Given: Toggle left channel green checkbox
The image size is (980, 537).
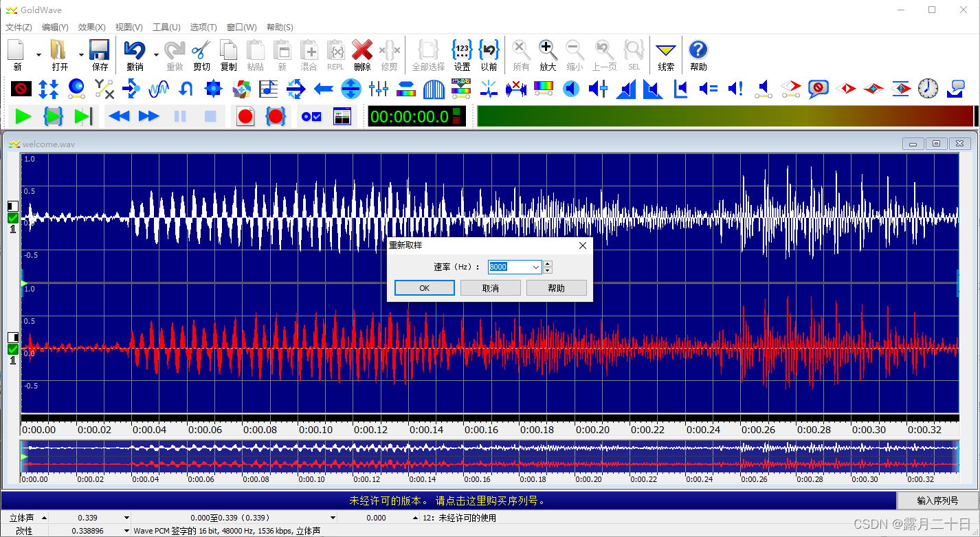Looking at the screenshot, I should [13, 218].
